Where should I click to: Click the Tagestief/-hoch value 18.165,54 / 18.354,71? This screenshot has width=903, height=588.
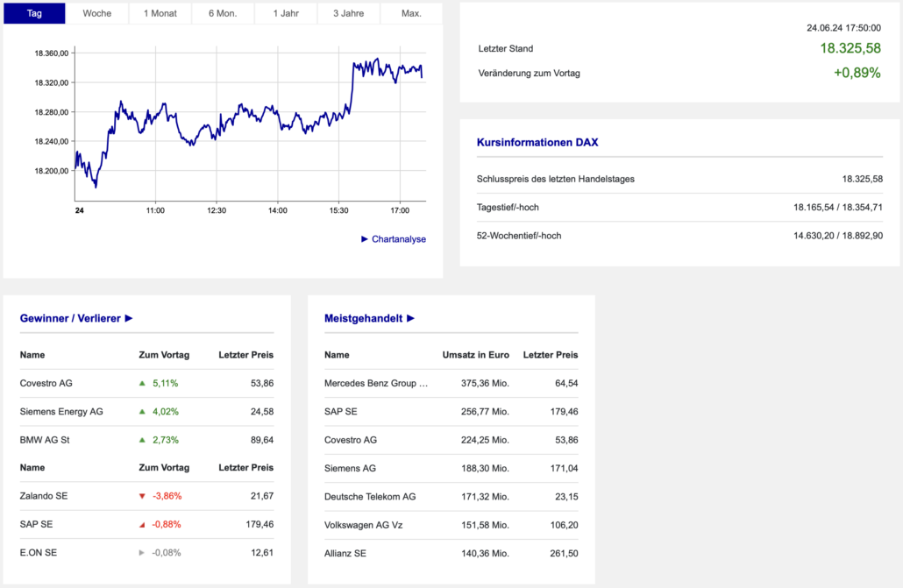[x=838, y=208]
